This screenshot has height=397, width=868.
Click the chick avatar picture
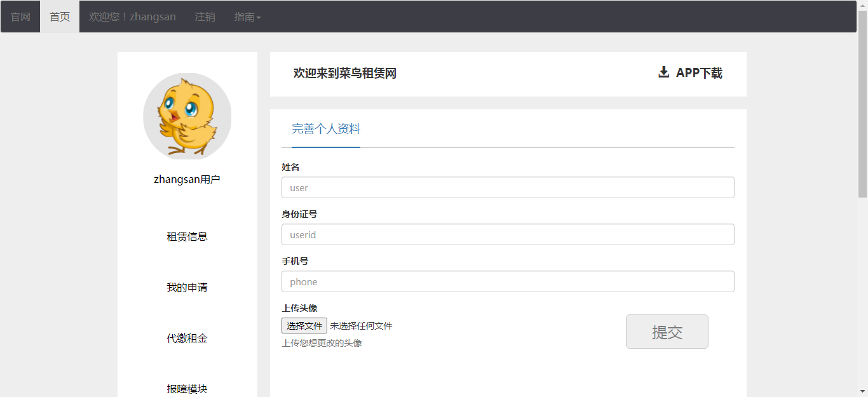187,116
